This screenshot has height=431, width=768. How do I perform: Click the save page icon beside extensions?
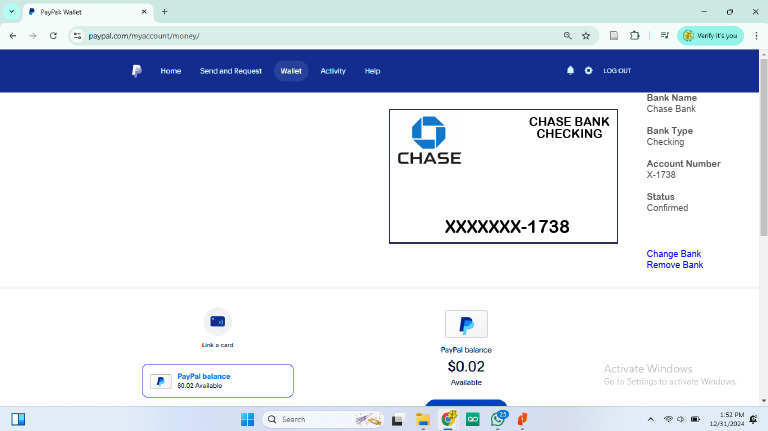click(x=614, y=36)
